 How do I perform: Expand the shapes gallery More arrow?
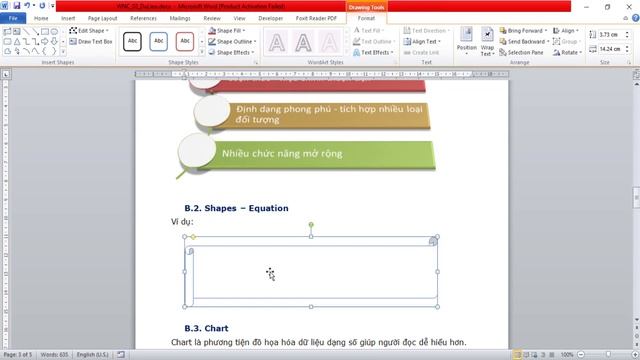click(x=63, y=52)
